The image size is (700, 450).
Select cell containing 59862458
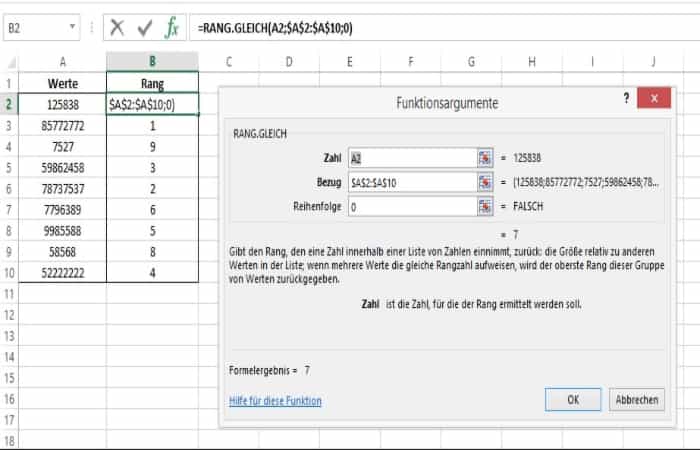tap(62, 168)
